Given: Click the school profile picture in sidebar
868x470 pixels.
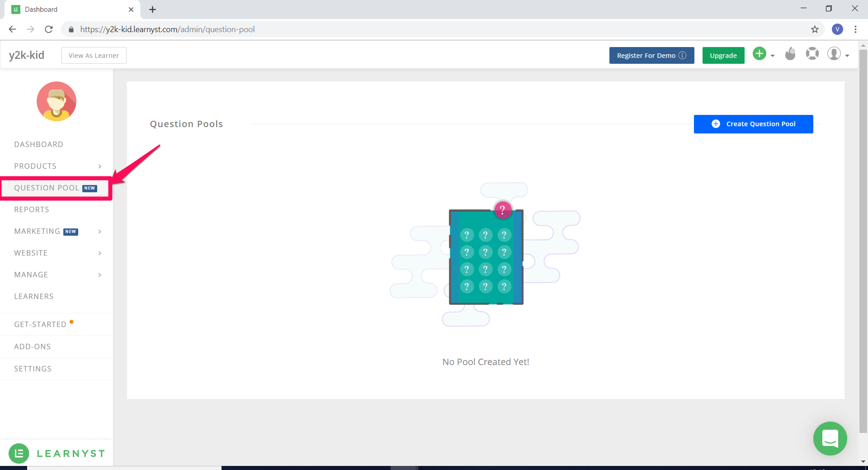Looking at the screenshot, I should 57,101.
